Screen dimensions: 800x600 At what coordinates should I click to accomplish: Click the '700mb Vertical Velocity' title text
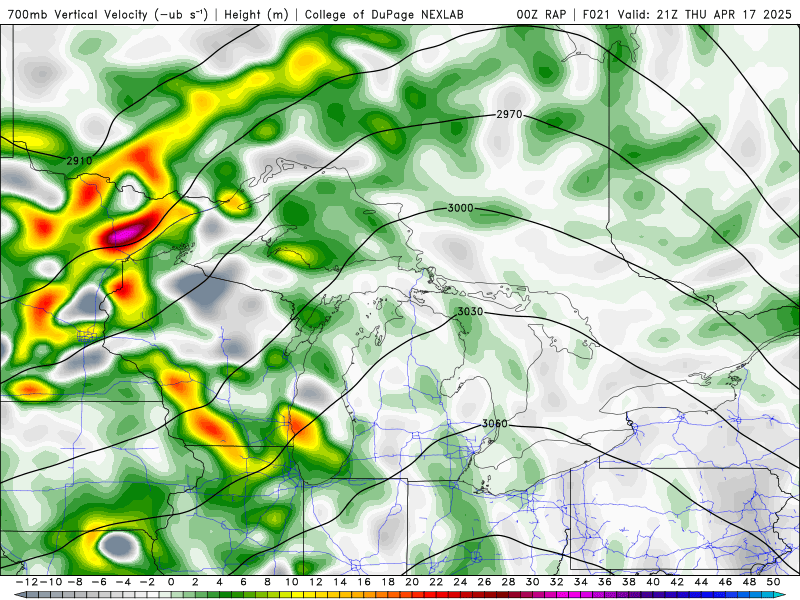pyautogui.click(x=78, y=14)
